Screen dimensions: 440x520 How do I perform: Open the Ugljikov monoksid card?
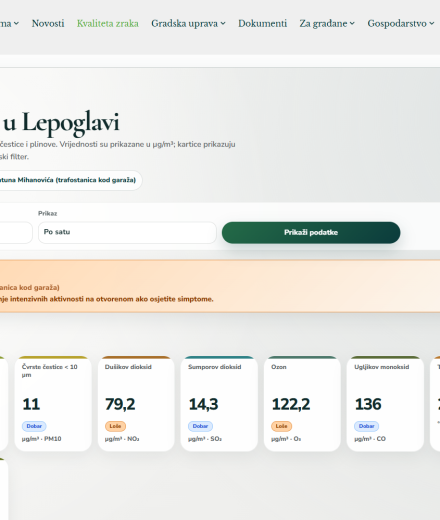click(385, 404)
